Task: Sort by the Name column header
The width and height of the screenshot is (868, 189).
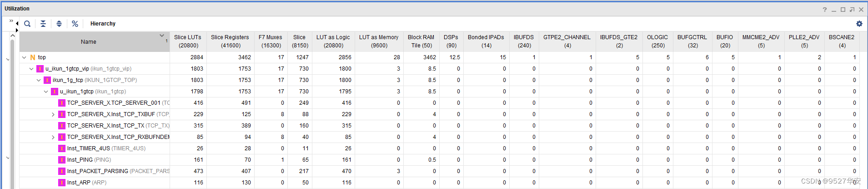Action: point(88,42)
